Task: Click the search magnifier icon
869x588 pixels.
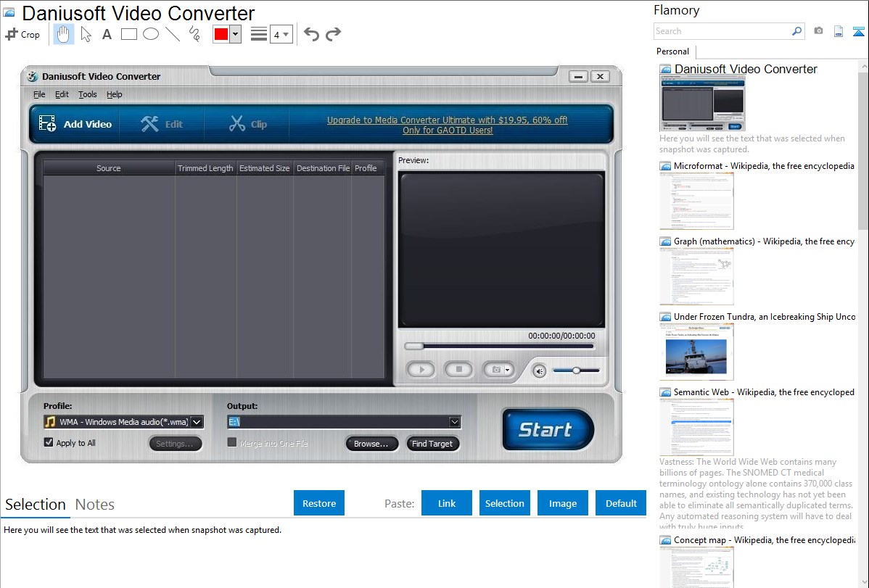Action: (797, 31)
